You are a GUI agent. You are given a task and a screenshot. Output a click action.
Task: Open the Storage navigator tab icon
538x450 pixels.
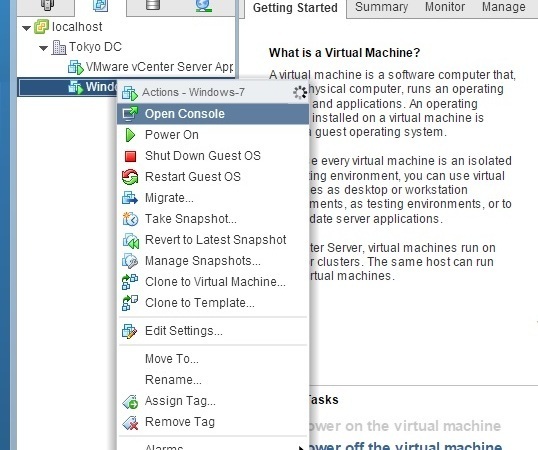click(x=153, y=4)
